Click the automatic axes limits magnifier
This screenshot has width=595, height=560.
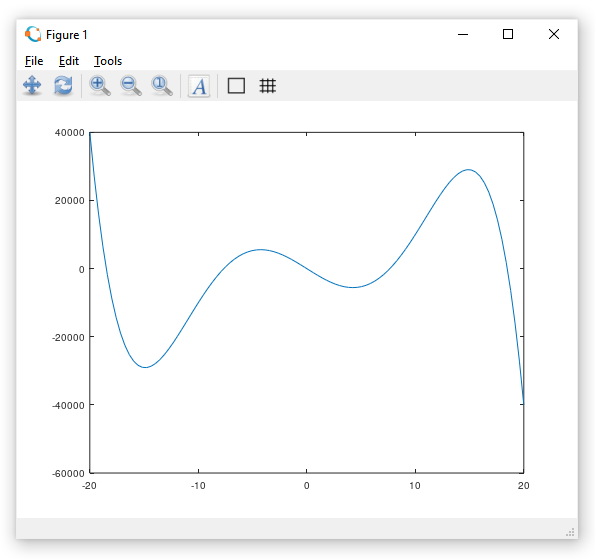coord(162,86)
